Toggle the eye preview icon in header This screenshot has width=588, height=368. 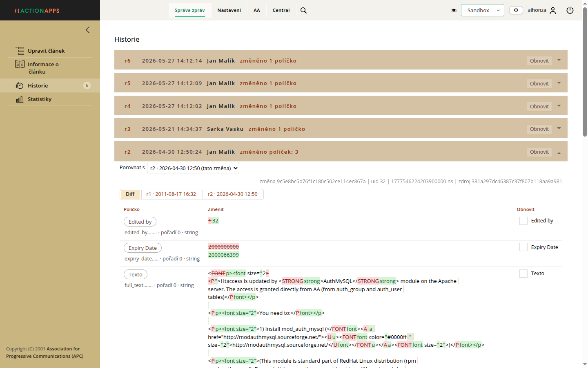pyautogui.click(x=454, y=10)
